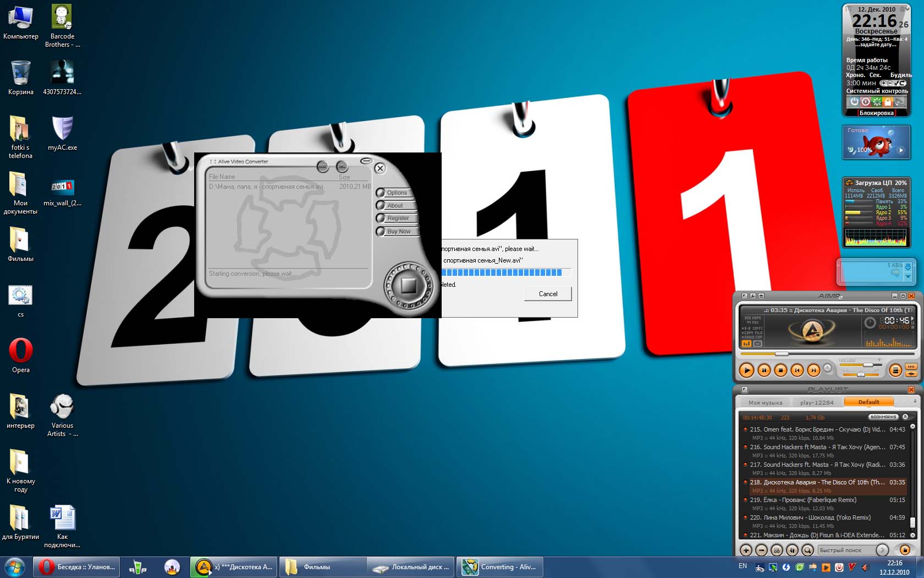
Task: Toggle the A-B repeat indicator
Action: coord(752,328)
